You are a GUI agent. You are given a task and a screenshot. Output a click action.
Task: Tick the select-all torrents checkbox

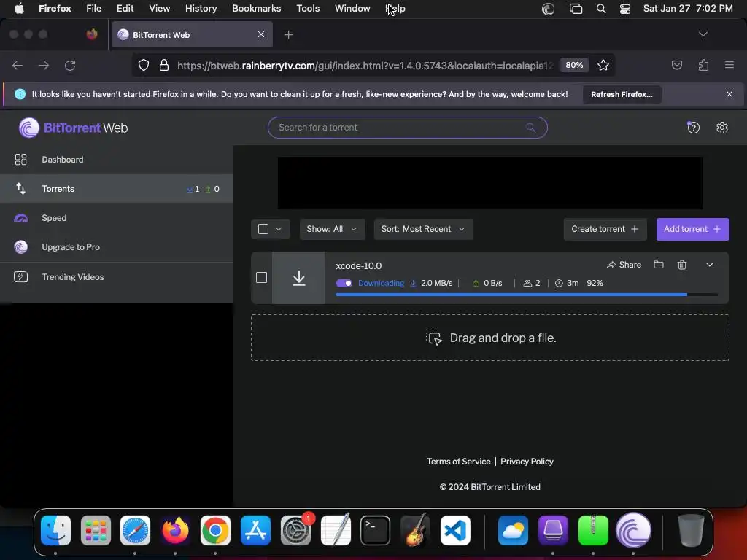263,229
